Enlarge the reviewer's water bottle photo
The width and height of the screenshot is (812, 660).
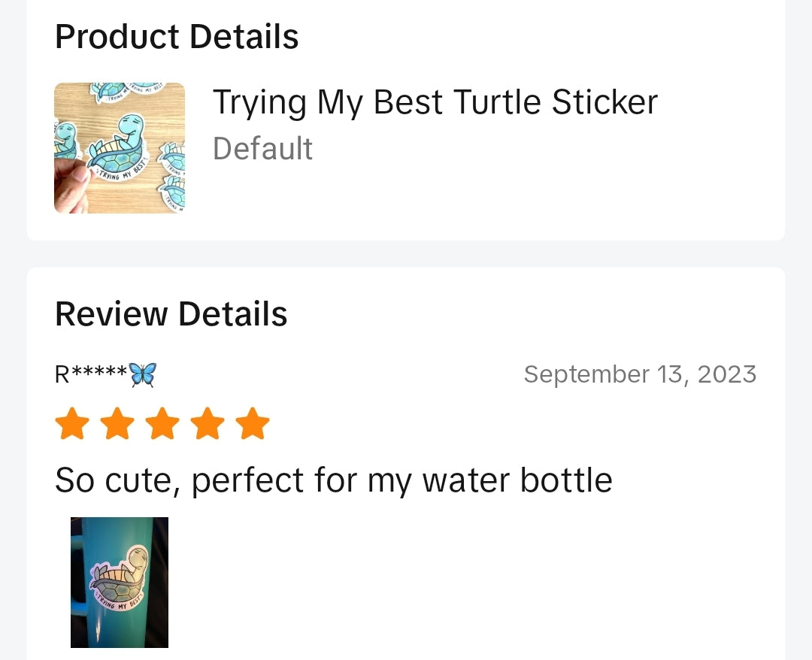coord(120,583)
